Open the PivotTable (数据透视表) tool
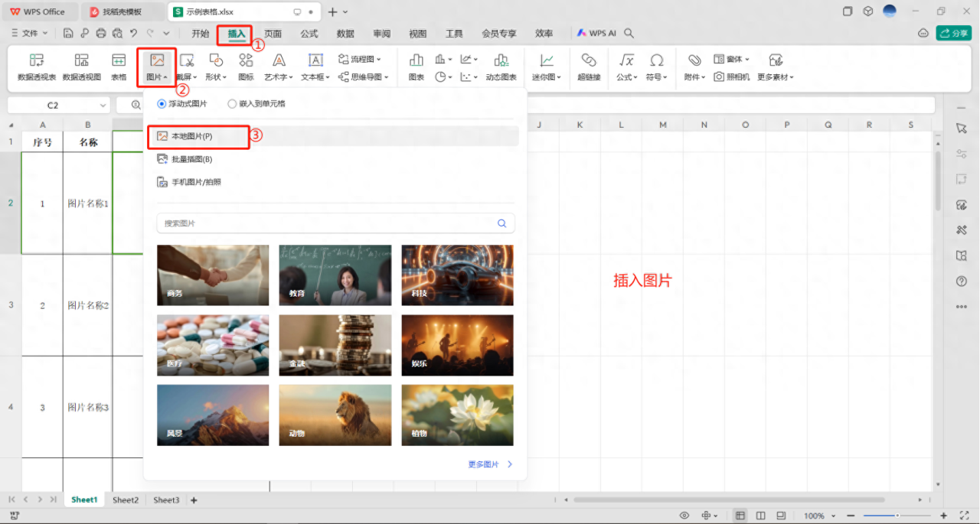Screen dimensions: 980x524 pos(36,67)
